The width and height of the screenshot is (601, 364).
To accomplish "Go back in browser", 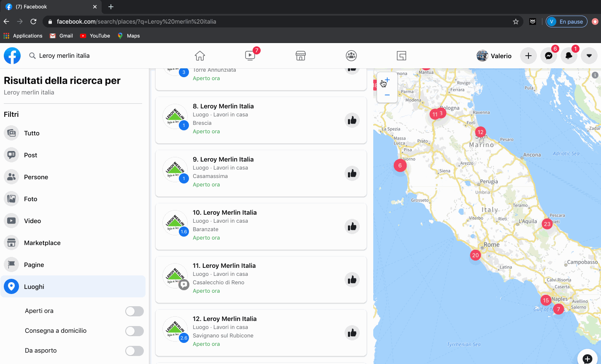I will tap(6, 22).
